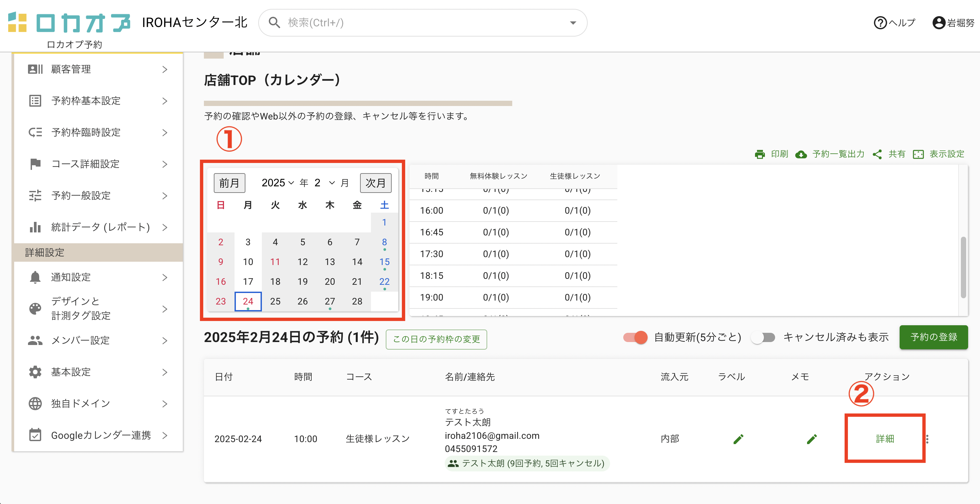Click the print (印刷) printer icon
This screenshot has height=504, width=980.
point(760,154)
